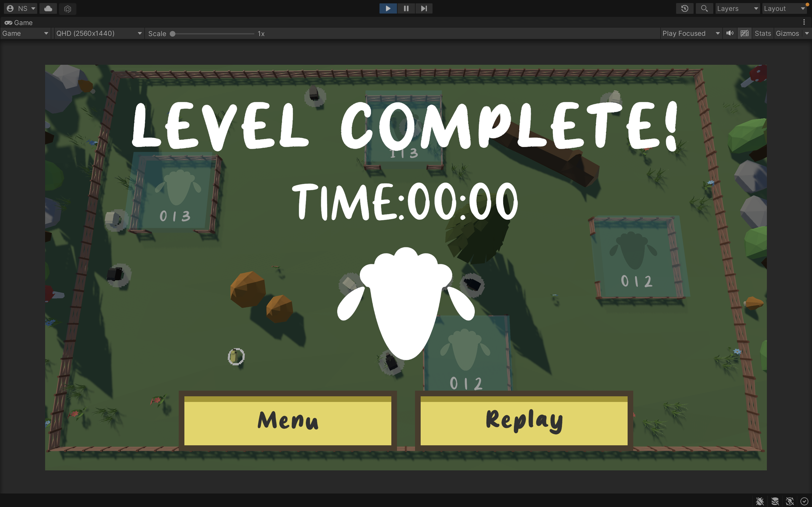The width and height of the screenshot is (812, 507).
Task: Click the debugger bug icon in status bar
Action: pyautogui.click(x=760, y=501)
